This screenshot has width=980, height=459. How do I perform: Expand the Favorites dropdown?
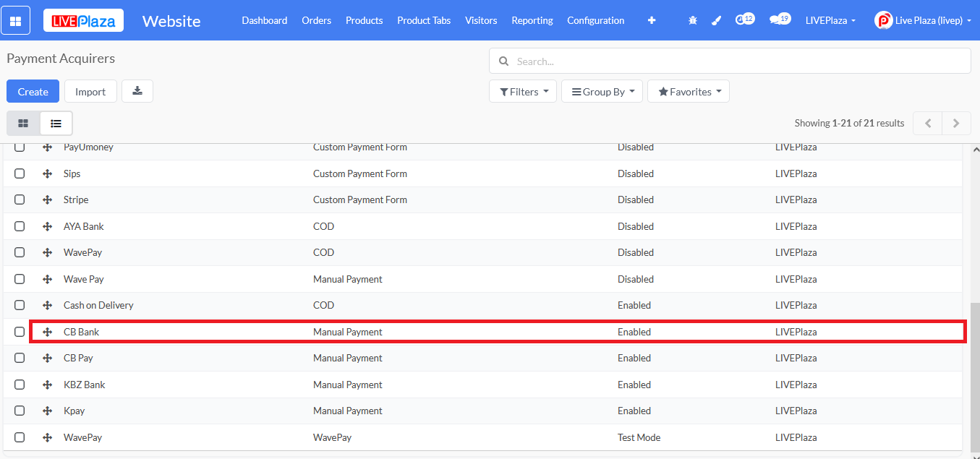click(689, 91)
